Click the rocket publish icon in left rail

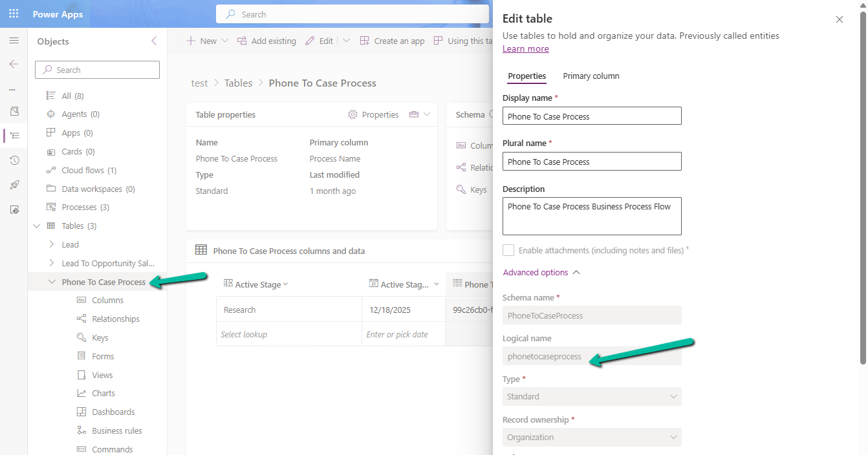click(14, 185)
